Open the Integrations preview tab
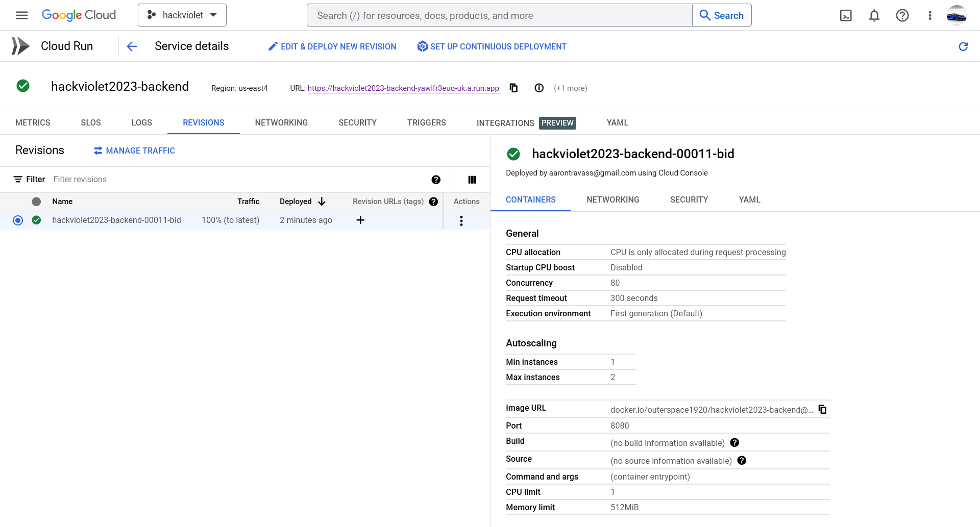 pos(526,123)
